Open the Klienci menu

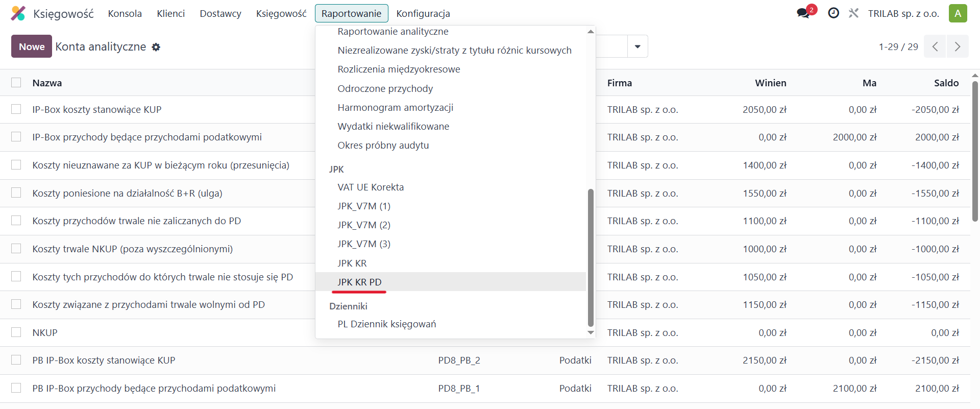coord(171,13)
